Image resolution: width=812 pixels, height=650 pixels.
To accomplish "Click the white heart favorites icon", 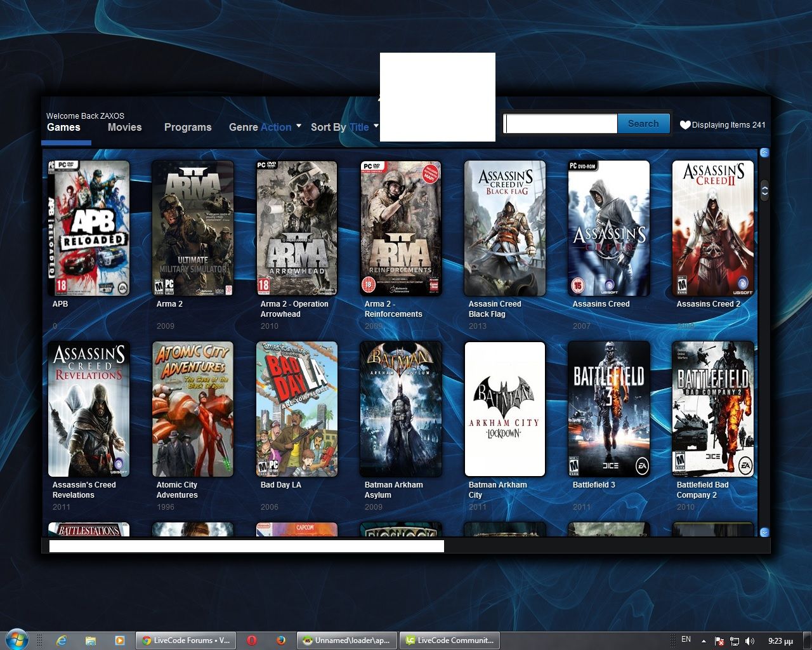I will (x=684, y=125).
